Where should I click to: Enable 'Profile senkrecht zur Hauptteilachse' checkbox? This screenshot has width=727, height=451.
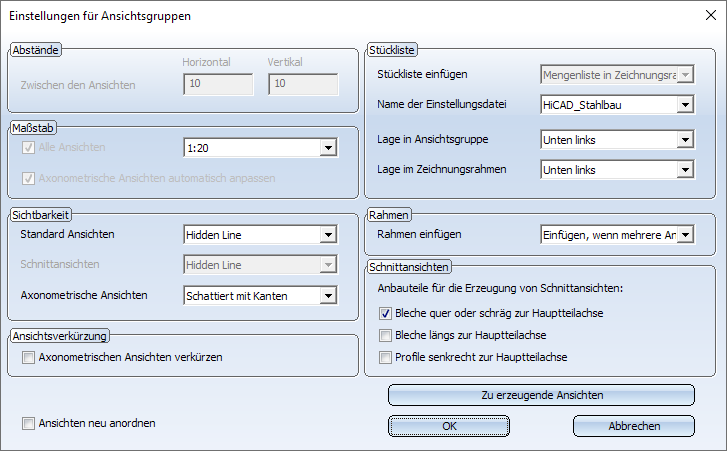(387, 357)
